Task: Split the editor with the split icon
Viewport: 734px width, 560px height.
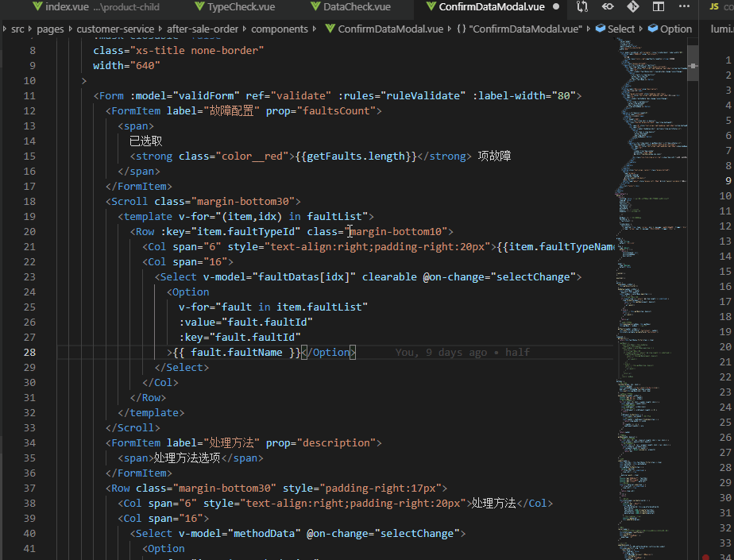Action: point(659,6)
